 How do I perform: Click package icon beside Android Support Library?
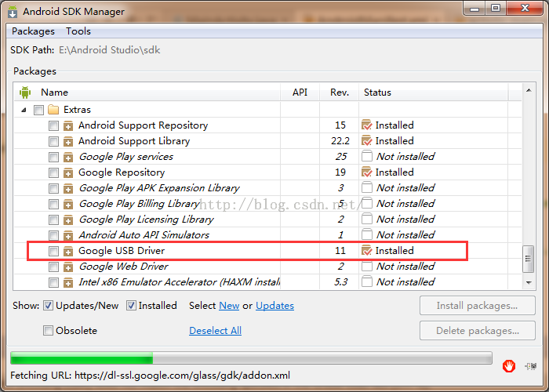point(68,141)
